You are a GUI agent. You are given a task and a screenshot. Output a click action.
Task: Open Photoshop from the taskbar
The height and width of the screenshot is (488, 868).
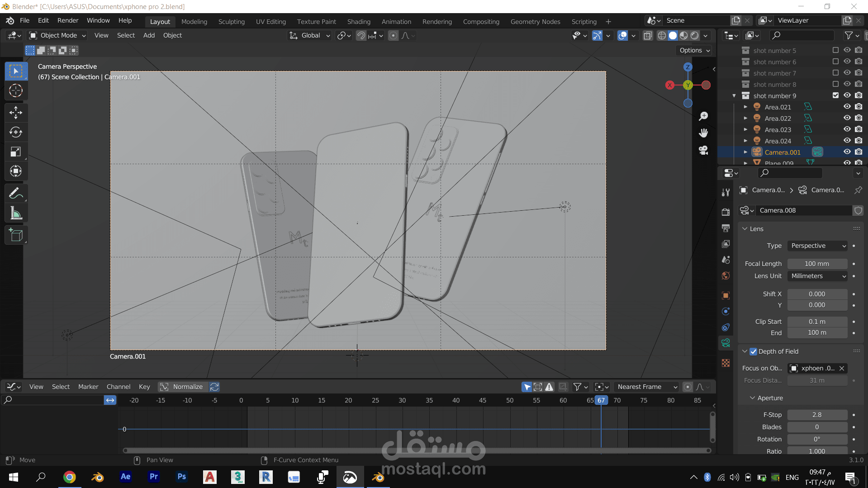point(182,477)
